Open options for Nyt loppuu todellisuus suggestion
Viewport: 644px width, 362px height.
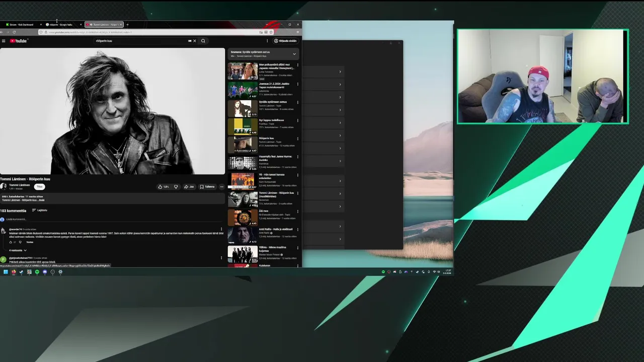(x=297, y=120)
